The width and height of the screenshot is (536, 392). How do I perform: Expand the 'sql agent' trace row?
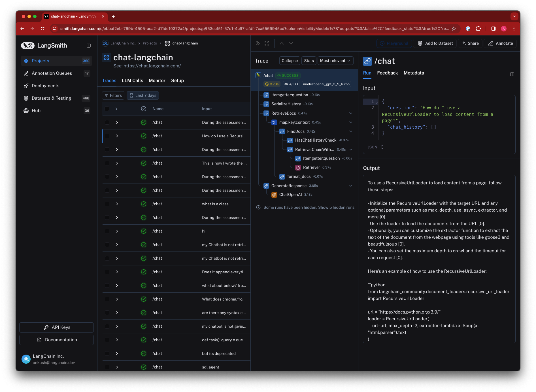click(117, 367)
